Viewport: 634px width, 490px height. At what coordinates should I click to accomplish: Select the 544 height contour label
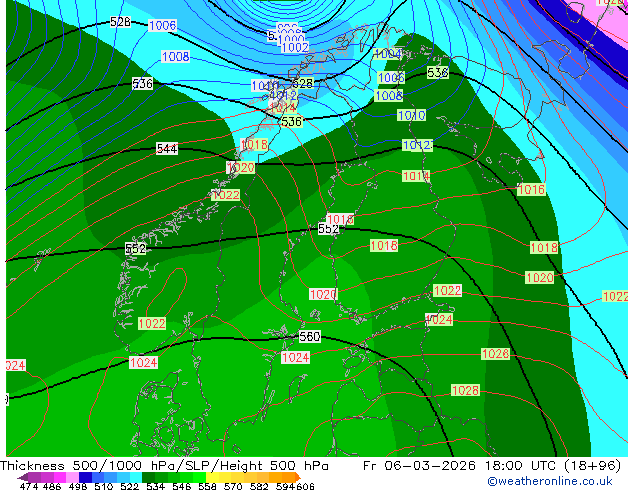(x=167, y=149)
